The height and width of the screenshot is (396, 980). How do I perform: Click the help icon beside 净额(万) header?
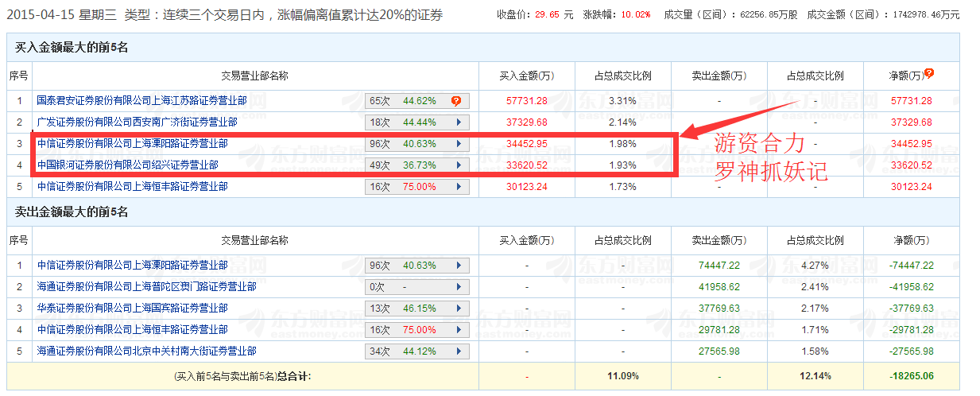pyautogui.click(x=928, y=73)
